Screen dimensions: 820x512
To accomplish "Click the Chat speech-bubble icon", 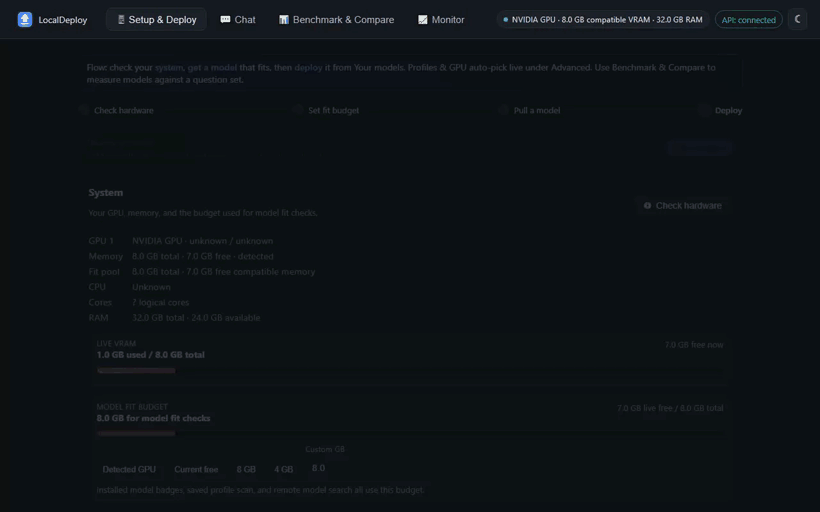I will pyautogui.click(x=225, y=19).
